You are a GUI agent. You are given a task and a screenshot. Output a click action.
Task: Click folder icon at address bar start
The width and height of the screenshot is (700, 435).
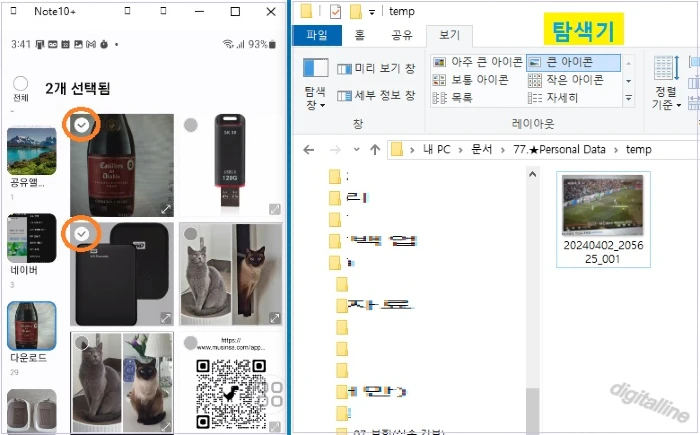397,149
